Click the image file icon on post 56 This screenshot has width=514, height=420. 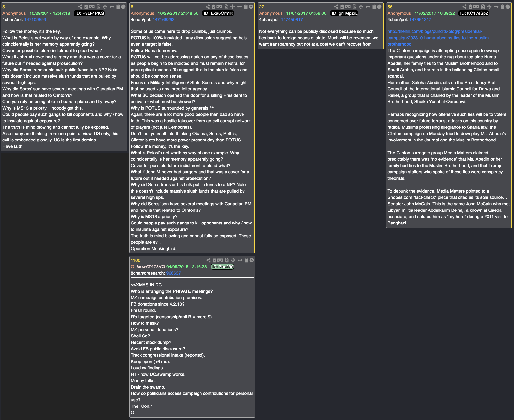[483, 7]
